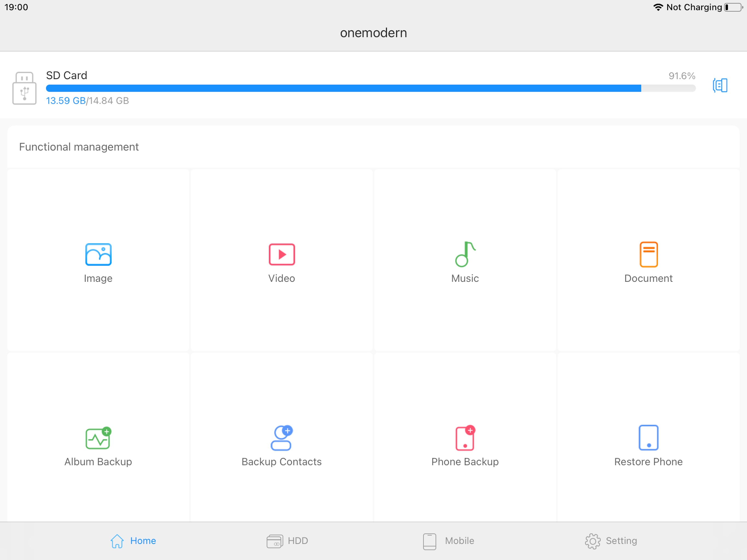Tap the Setting gear icon

coord(593,541)
